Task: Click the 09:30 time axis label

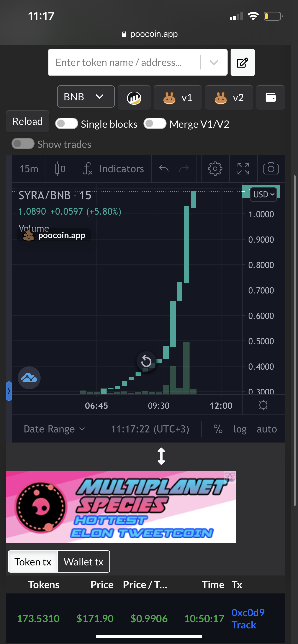Action: (x=159, y=406)
